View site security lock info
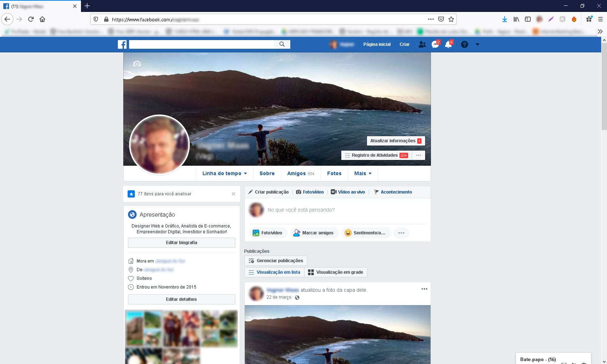The image size is (607, 364). (106, 19)
